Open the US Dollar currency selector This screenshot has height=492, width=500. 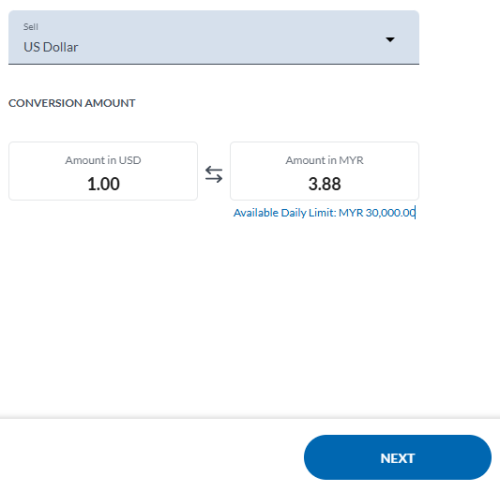tap(214, 37)
